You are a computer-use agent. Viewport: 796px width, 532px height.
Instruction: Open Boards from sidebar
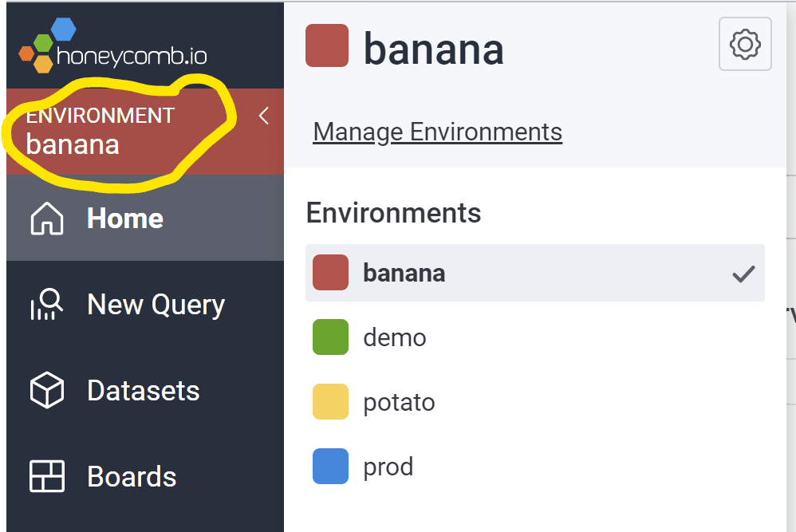(132, 477)
